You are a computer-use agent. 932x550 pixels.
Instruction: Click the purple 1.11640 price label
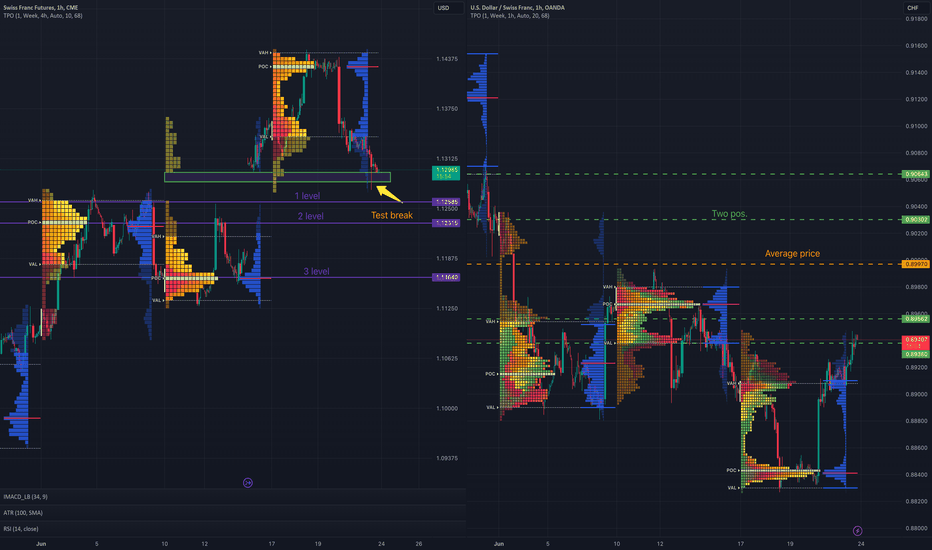click(446, 277)
